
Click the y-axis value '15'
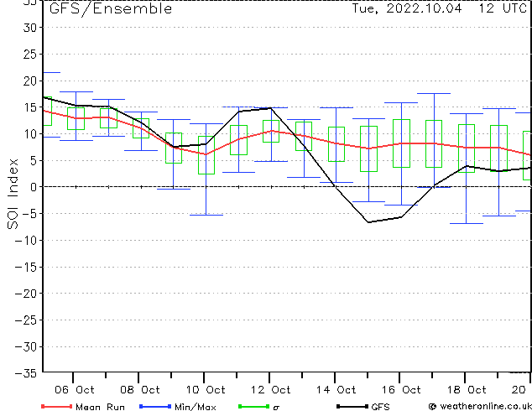[x=30, y=107]
